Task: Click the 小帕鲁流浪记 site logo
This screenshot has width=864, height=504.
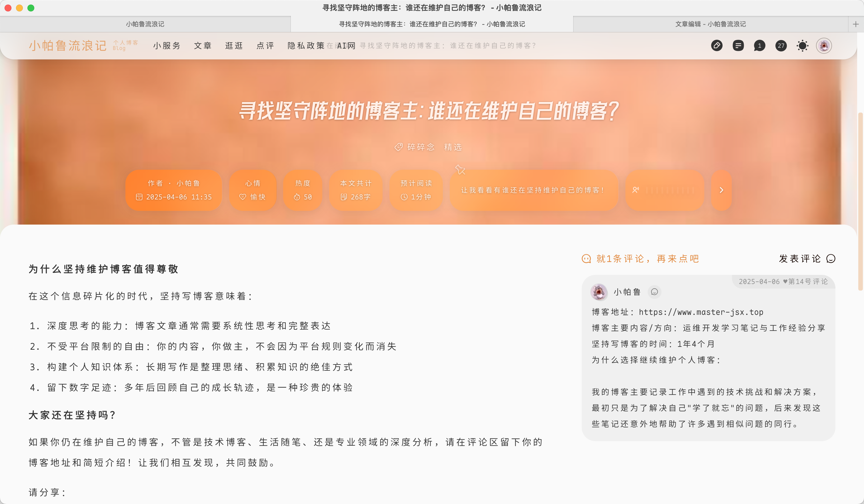Action: [x=67, y=46]
